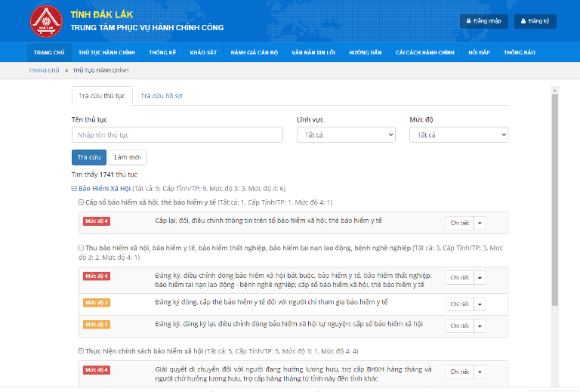Click the red Mức độ 4 badge for Cấp lại, đổi

97,221
